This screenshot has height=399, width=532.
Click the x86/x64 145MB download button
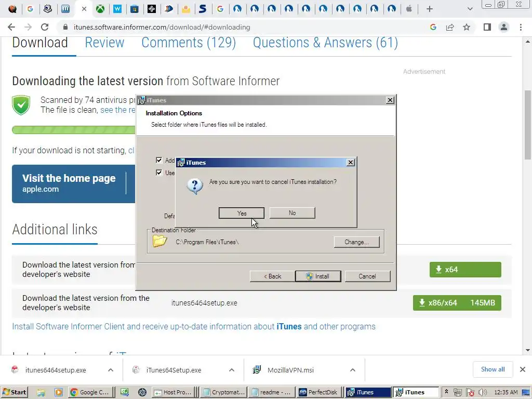point(457,303)
